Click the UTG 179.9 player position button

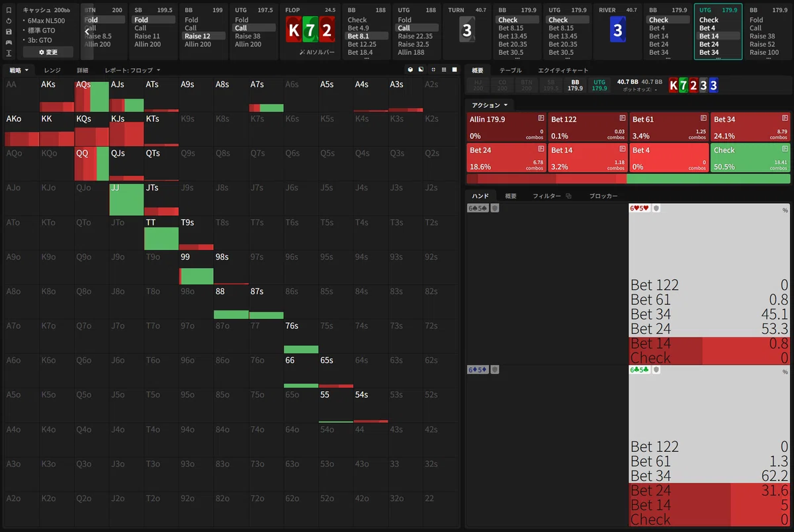click(x=599, y=85)
